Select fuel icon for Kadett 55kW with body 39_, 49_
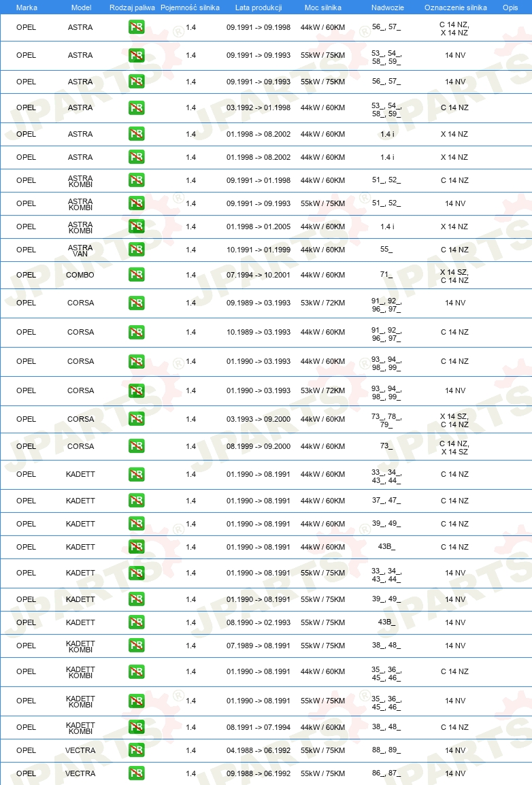The height and width of the screenshot is (785, 532). point(136,599)
